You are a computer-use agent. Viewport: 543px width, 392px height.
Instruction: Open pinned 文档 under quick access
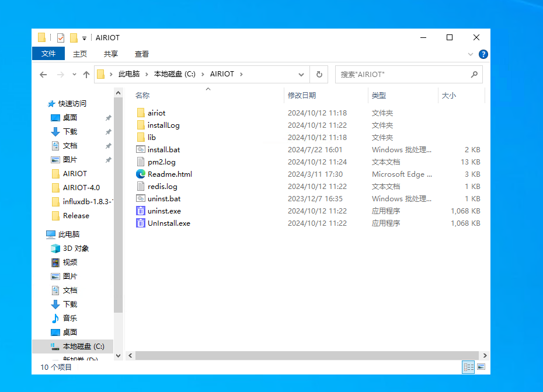(70, 146)
